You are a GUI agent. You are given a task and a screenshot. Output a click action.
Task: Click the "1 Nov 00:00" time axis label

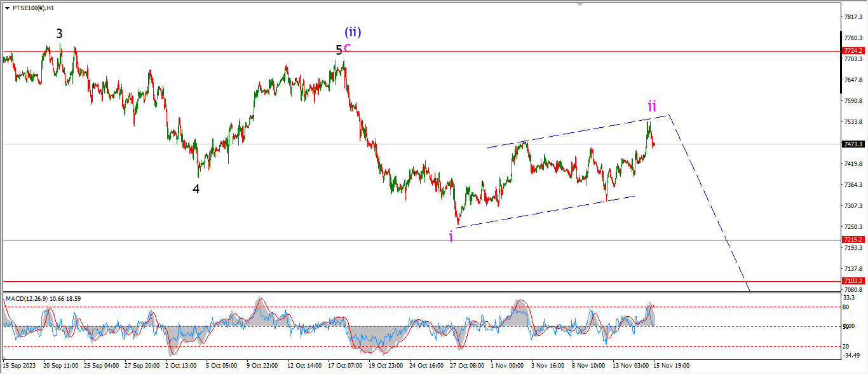coord(507,366)
